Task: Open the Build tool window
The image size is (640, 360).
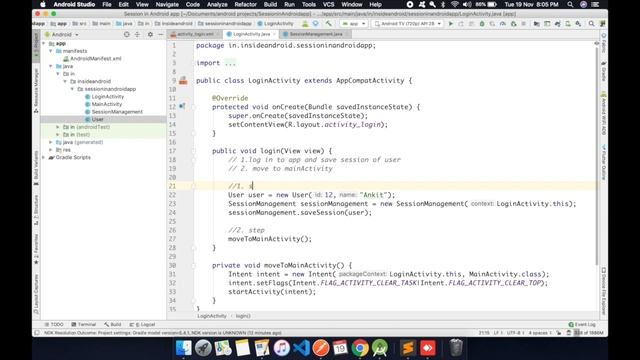Action: pyautogui.click(x=113, y=324)
